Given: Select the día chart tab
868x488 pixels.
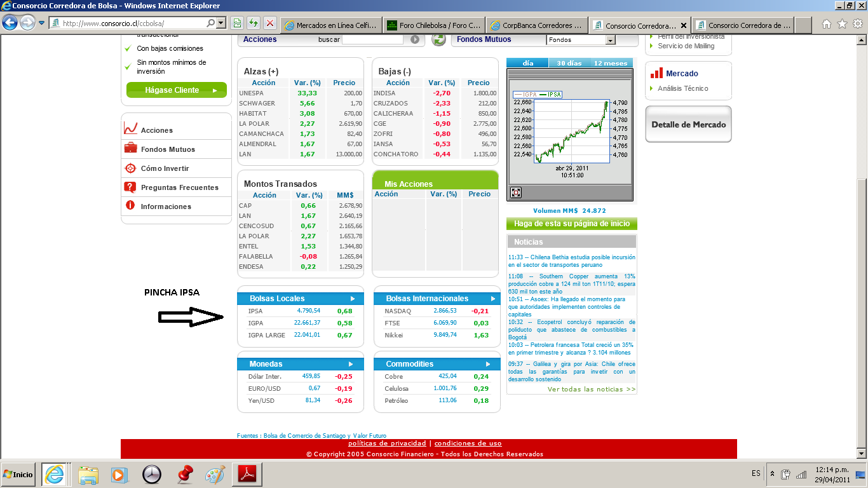Looking at the screenshot, I should pyautogui.click(x=529, y=63).
